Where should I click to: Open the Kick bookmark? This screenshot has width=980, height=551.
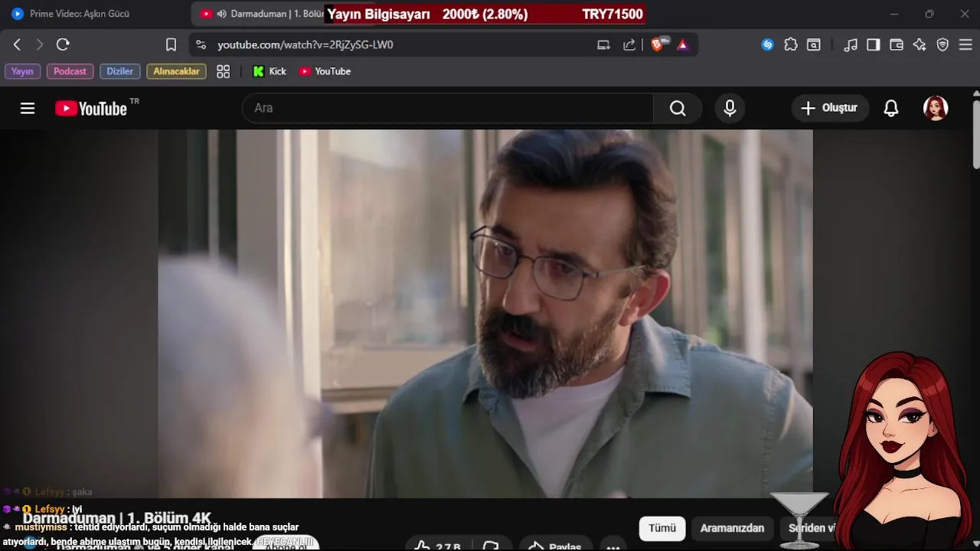pyautogui.click(x=269, y=71)
